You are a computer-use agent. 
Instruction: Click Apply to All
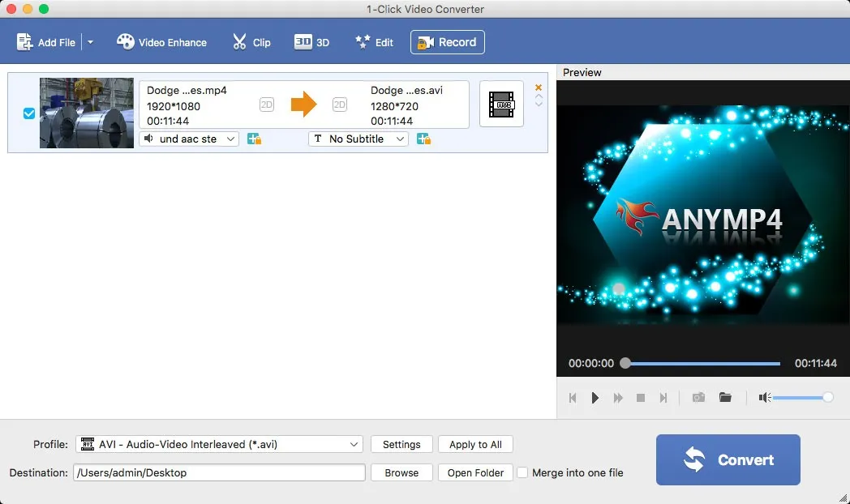(475, 444)
